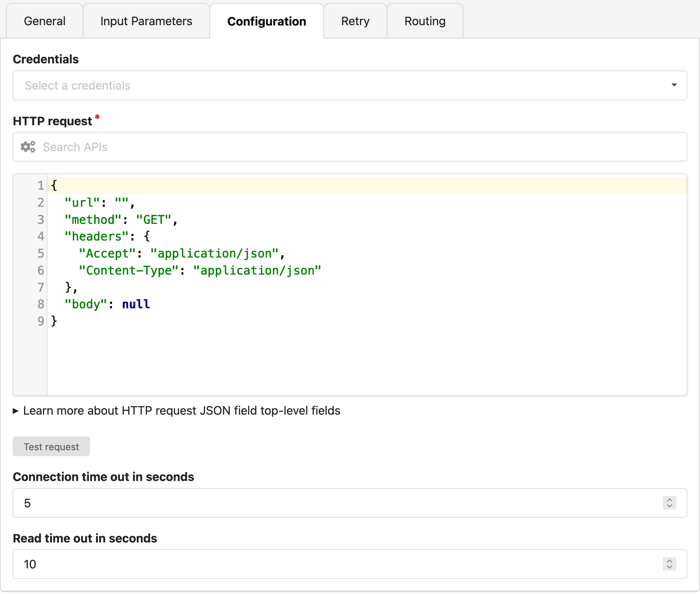Click the Connection time out stepper arrows
Screen dimensions: 700x594
[x=669, y=503]
